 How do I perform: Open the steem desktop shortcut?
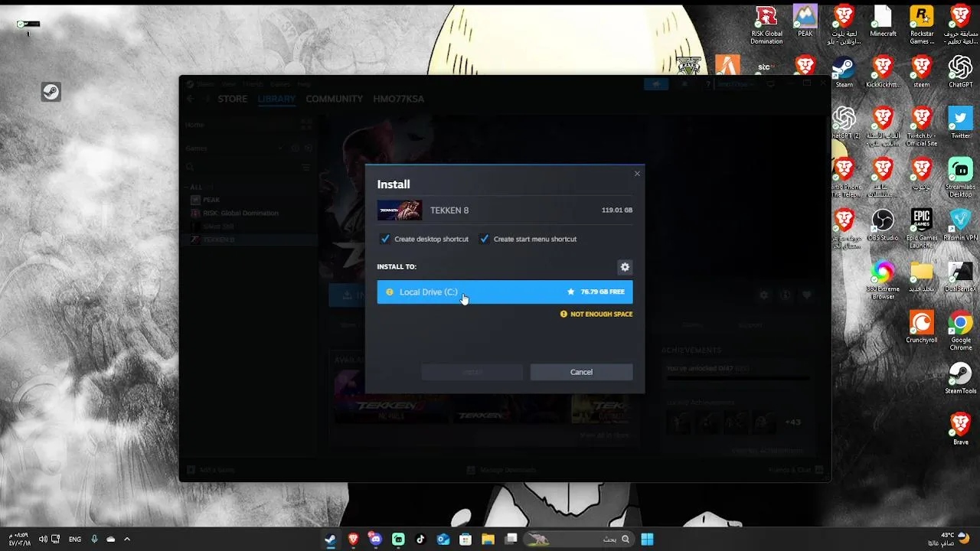(922, 73)
